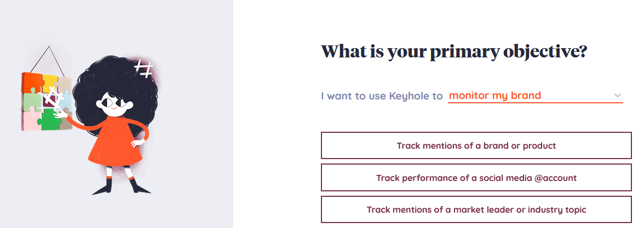Select the pink puzzle piece
Image resolution: width=644 pixels, height=228 pixels.
[30, 120]
